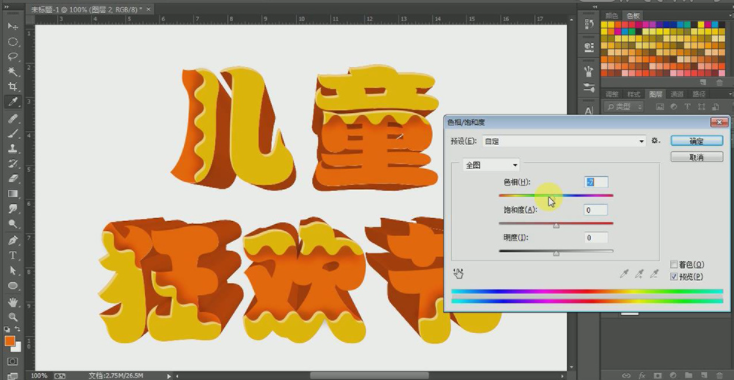Select the Horizontal Type tool

13,256
